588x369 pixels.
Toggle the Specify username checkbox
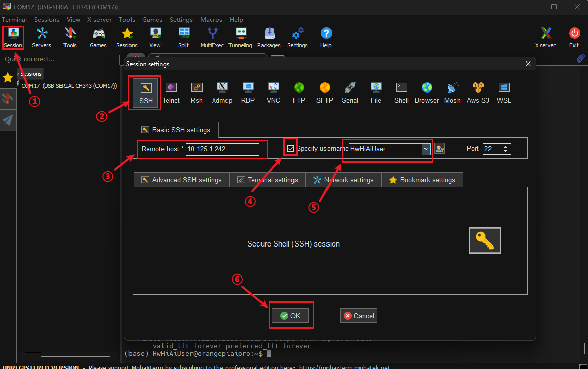click(x=290, y=148)
